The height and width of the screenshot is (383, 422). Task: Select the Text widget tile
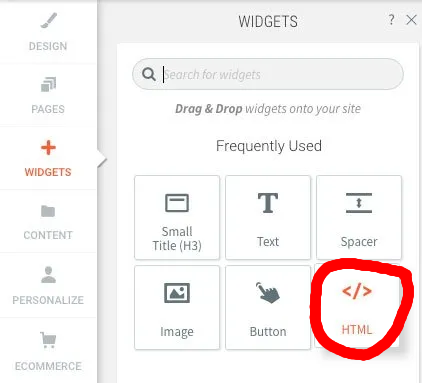[268, 217]
